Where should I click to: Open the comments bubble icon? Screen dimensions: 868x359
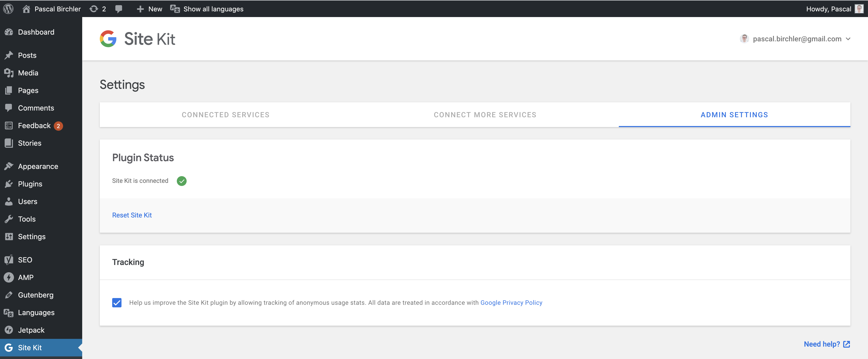point(119,9)
